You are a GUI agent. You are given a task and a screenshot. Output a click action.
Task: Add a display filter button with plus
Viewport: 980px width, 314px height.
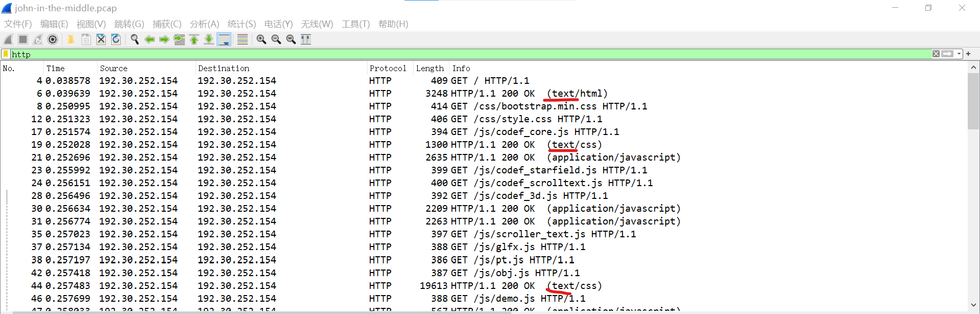click(968, 54)
